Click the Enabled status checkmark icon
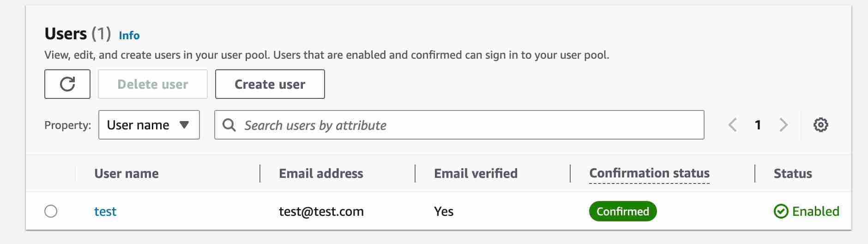868x244 pixels. click(x=781, y=211)
